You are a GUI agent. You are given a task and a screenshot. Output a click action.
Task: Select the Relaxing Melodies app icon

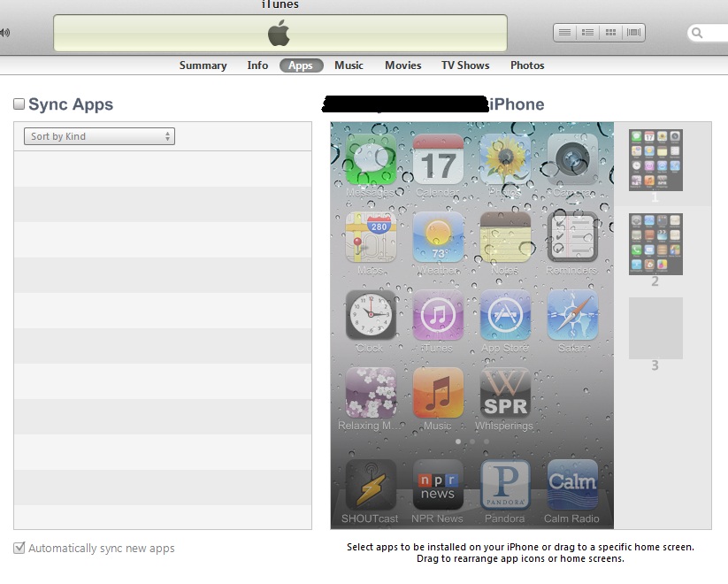[371, 393]
